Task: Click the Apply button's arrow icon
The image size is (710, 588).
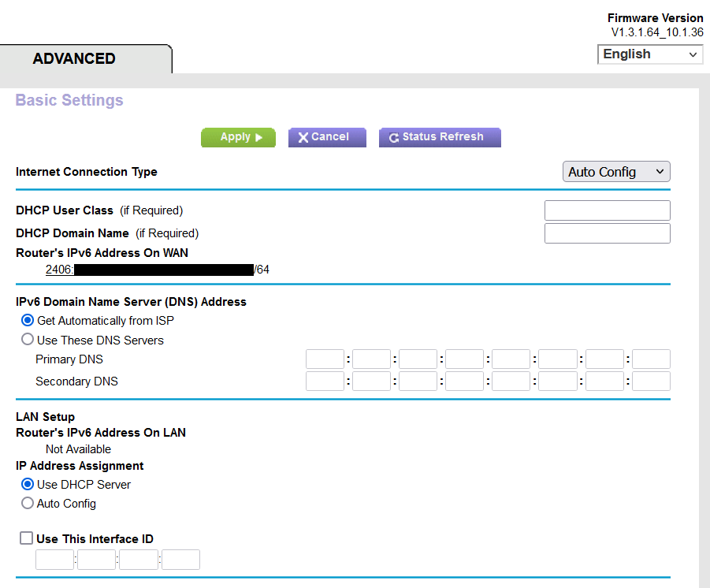Action: click(x=257, y=137)
